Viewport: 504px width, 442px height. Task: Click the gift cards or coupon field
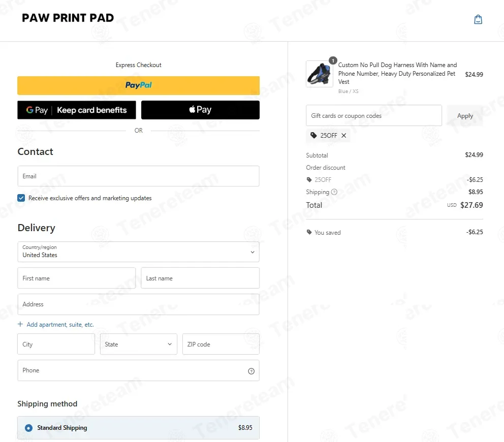pos(374,116)
